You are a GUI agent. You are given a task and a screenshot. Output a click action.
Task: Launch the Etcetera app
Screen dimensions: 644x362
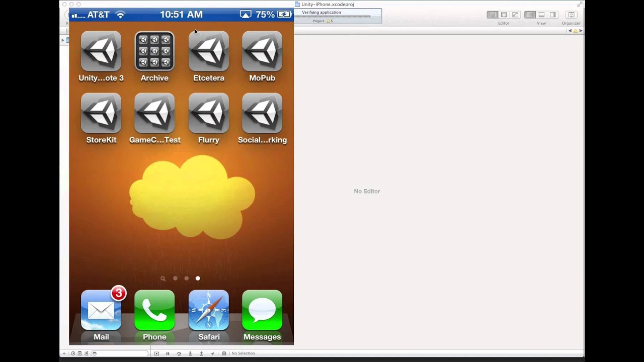point(209,51)
